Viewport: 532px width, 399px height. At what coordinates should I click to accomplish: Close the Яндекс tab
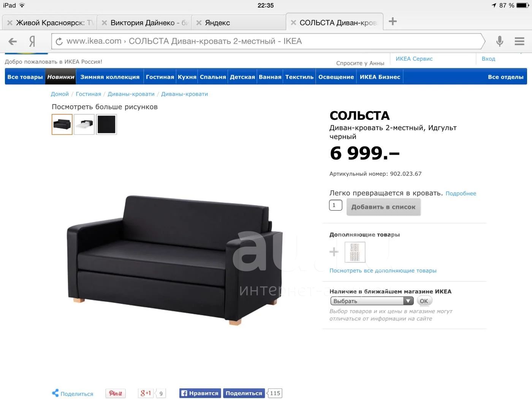click(x=199, y=23)
